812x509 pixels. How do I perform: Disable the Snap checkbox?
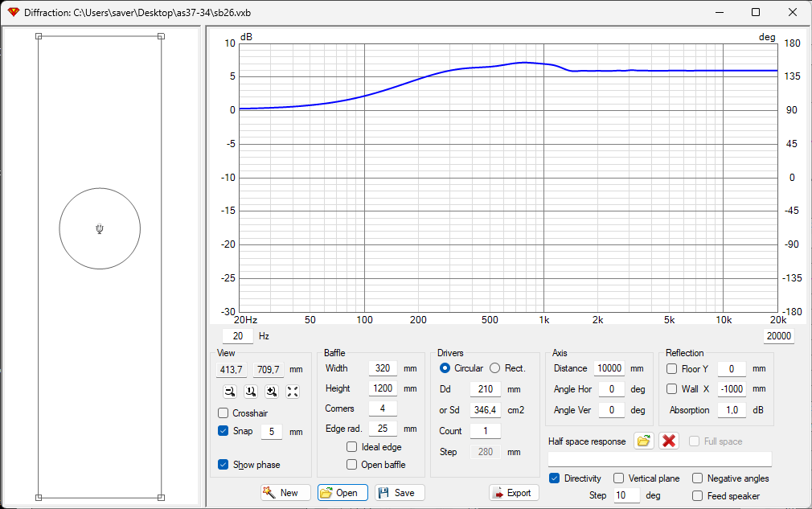[x=224, y=431]
